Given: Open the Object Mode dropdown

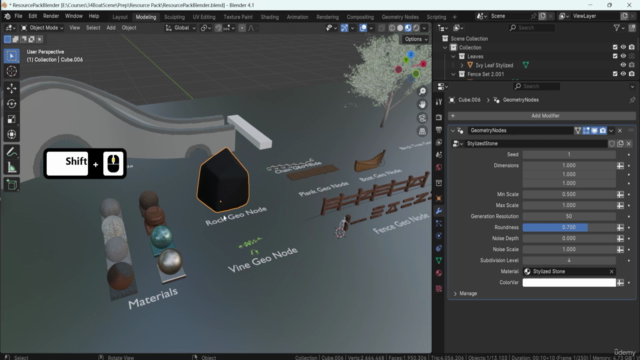Looking at the screenshot, I should 42,28.
